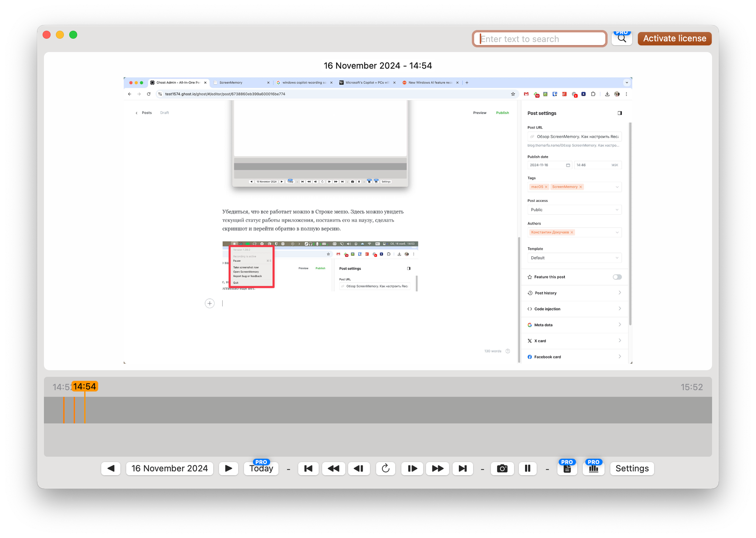Click the camera screenshot icon
Viewport: 756px width, 538px height.
pyautogui.click(x=502, y=468)
